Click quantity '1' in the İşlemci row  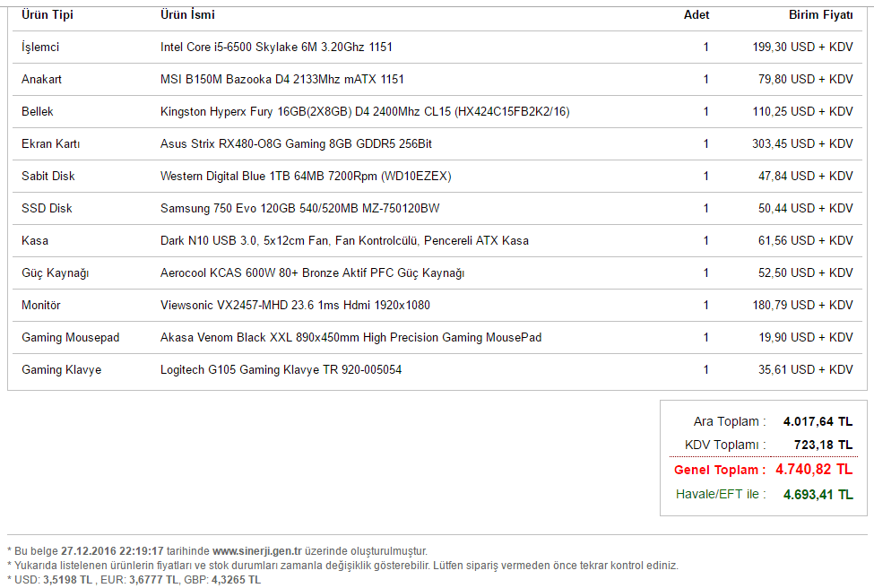(705, 48)
